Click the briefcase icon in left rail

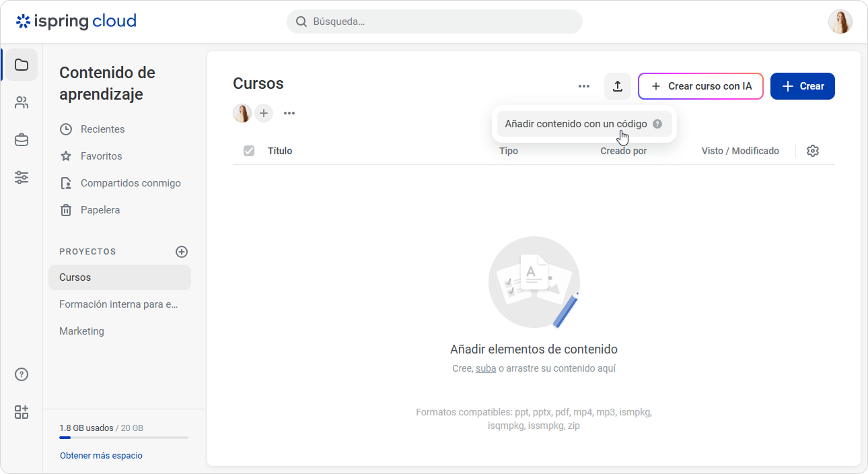pos(22,140)
